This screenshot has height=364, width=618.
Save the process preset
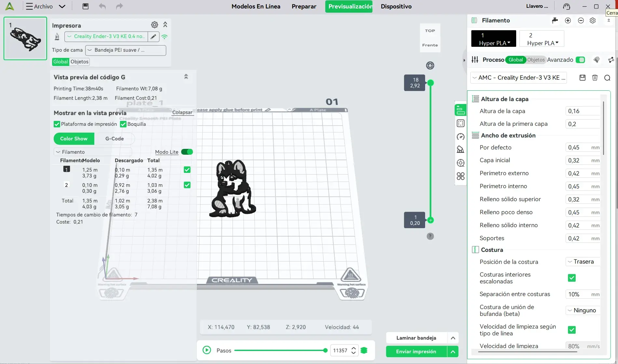click(583, 78)
